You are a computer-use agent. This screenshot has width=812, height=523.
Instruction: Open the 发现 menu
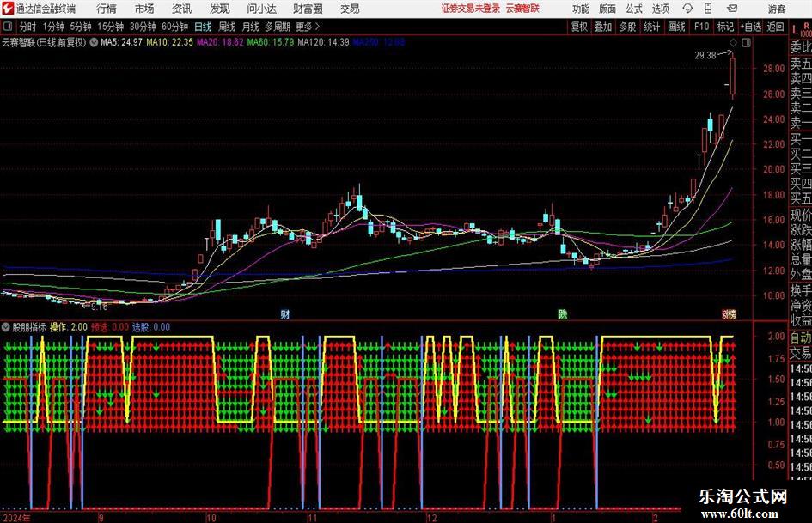(x=220, y=9)
